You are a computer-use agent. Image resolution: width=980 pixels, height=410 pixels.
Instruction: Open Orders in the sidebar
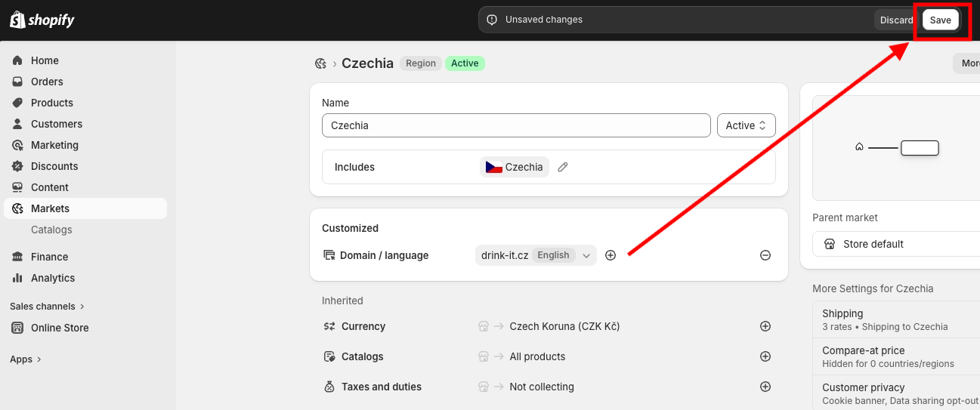click(47, 82)
